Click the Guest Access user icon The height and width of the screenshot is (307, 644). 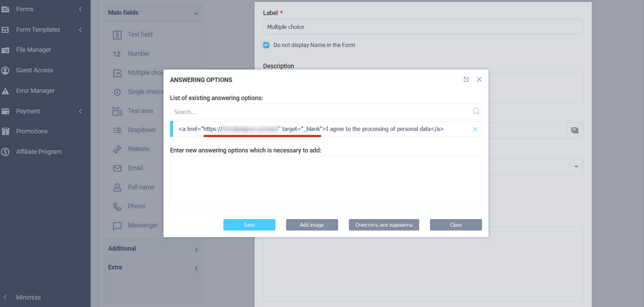tap(6, 71)
